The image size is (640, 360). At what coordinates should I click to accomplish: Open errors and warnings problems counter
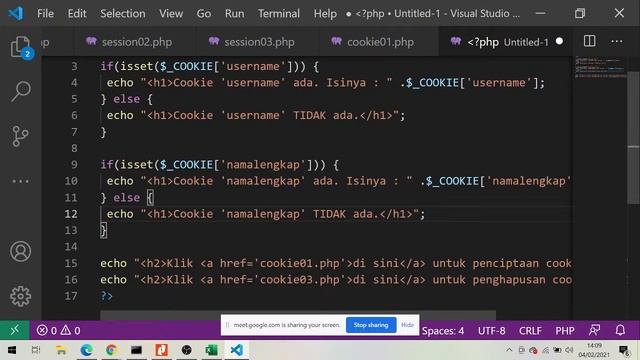(58, 330)
